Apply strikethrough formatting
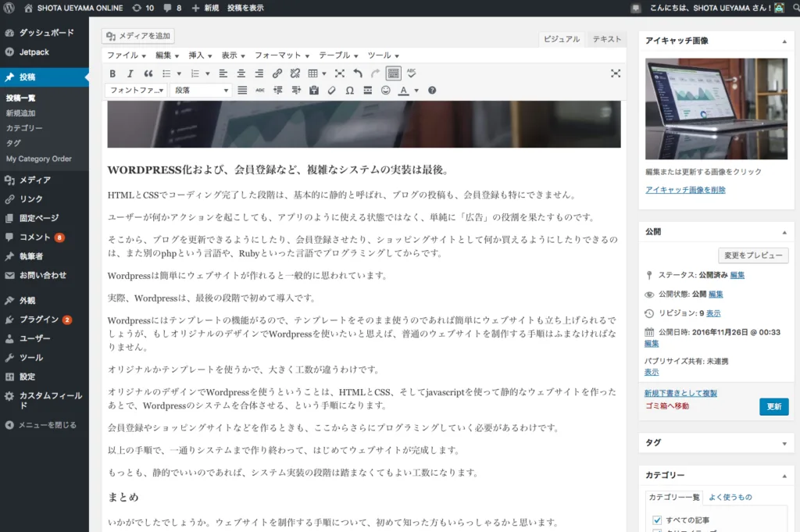Viewport: 800px width, 532px height. 260,91
